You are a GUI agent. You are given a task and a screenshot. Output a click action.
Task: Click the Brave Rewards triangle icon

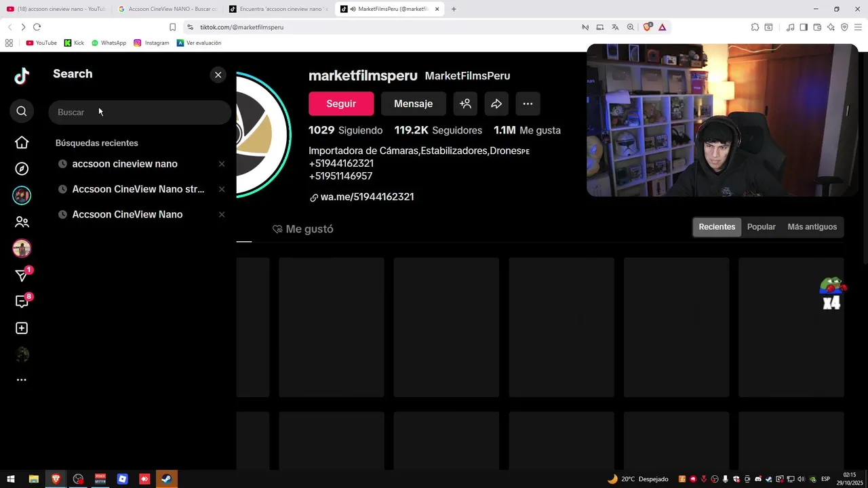pos(662,27)
